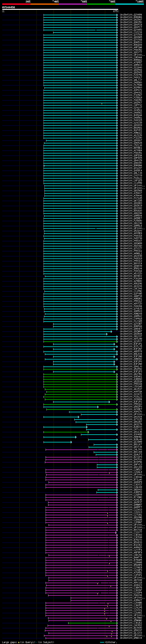Select hit label UniRef100_Q4ZJ69

click(131, 467)
